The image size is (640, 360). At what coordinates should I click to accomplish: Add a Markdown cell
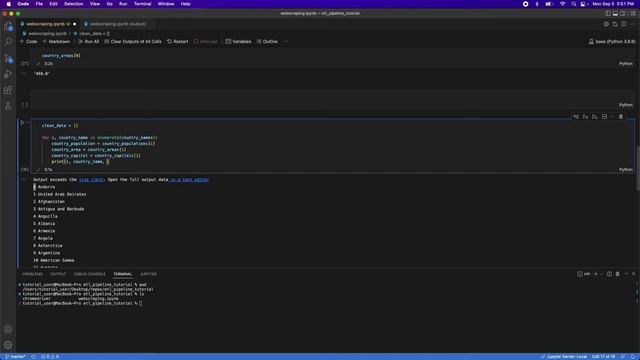pyautogui.click(x=56, y=42)
